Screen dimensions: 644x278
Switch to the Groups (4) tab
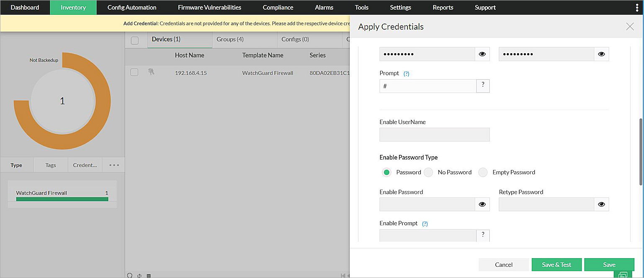pyautogui.click(x=230, y=39)
